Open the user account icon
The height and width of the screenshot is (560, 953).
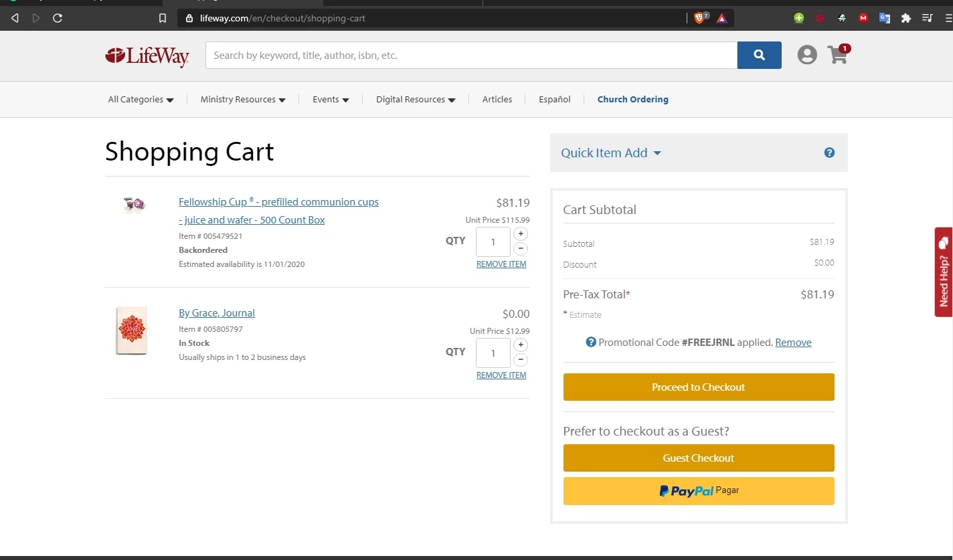(807, 55)
